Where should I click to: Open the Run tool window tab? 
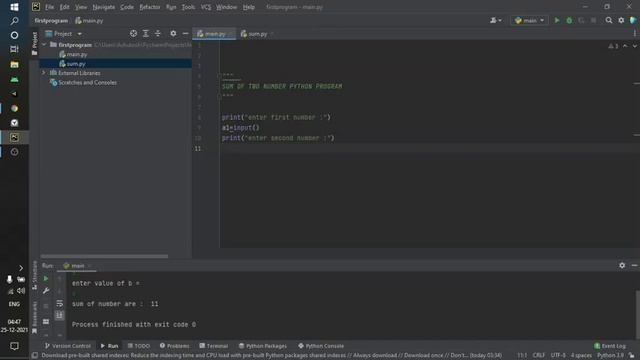click(x=109, y=346)
